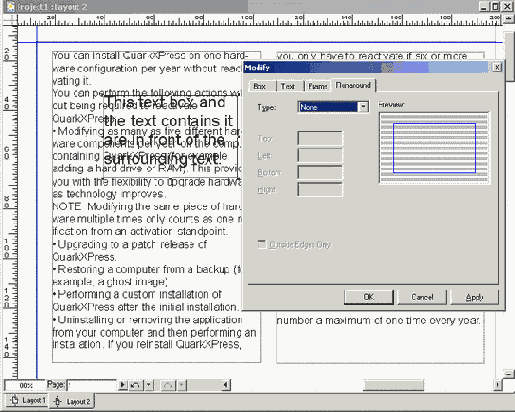Confirm the Modify dialog with OK

[369, 297]
